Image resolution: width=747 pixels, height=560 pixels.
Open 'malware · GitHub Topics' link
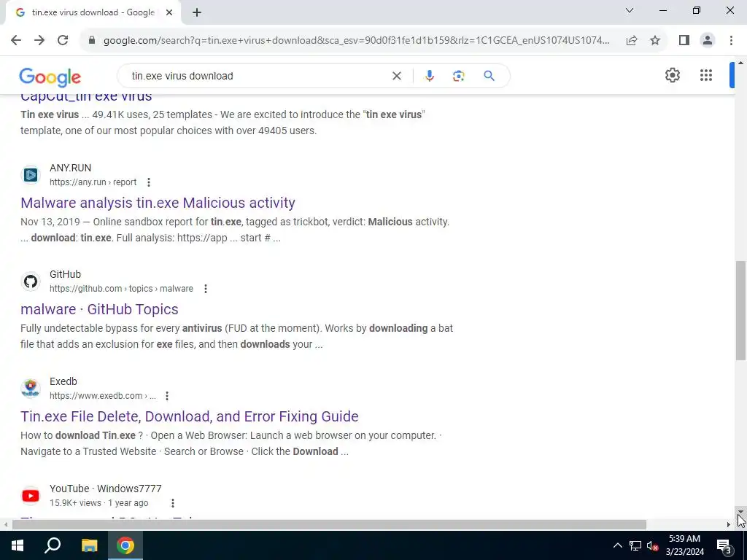click(x=99, y=309)
